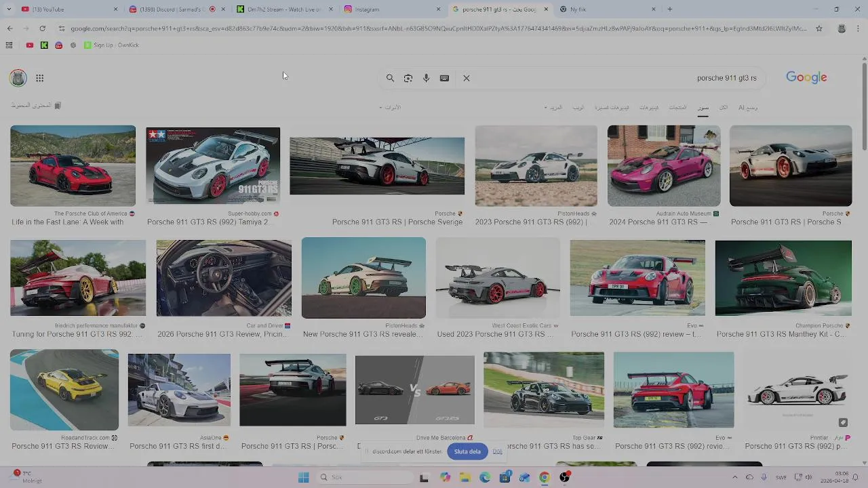
Task: Open the Google account profile avatar
Action: pos(18,78)
